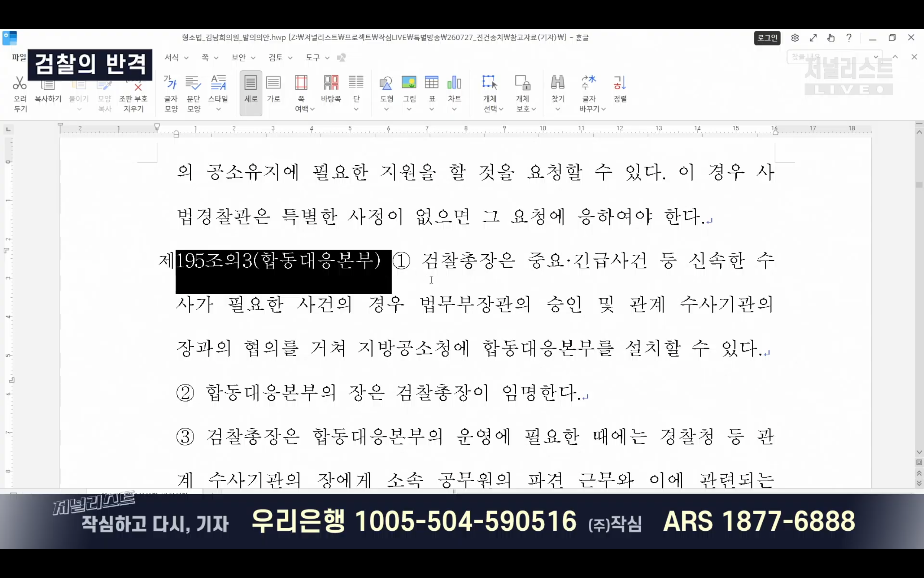Image resolution: width=924 pixels, height=578 pixels.
Task: Click the Change Characters (글자 바꾸기) icon
Action: (x=589, y=82)
